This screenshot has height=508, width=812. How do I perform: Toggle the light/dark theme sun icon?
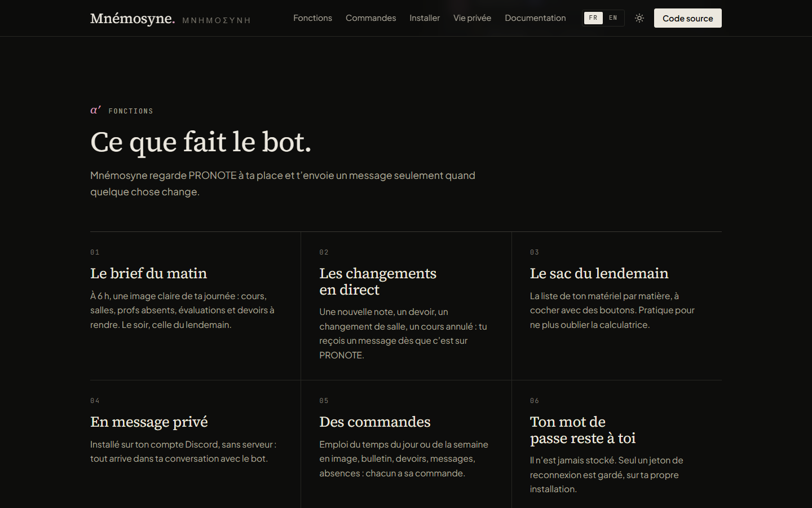(x=639, y=18)
